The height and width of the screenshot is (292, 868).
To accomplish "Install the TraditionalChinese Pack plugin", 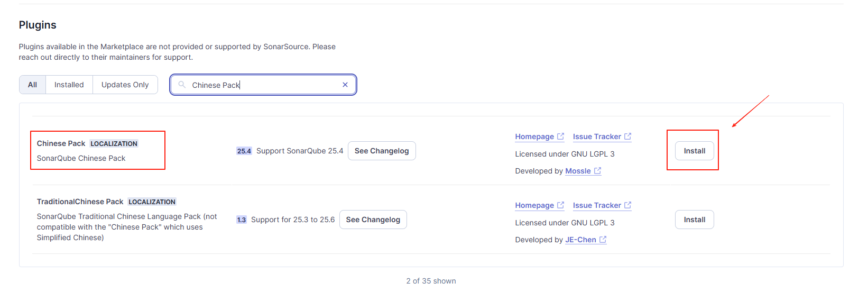I will coord(694,220).
